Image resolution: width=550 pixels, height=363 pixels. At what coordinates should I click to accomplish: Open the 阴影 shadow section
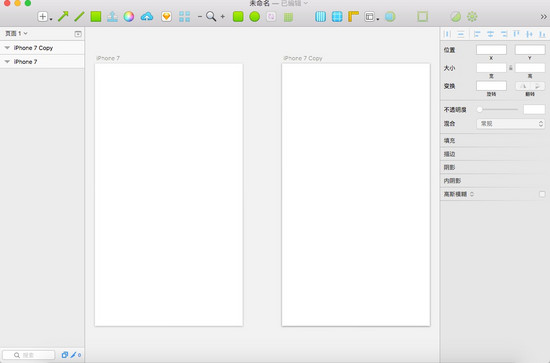[x=495, y=167]
